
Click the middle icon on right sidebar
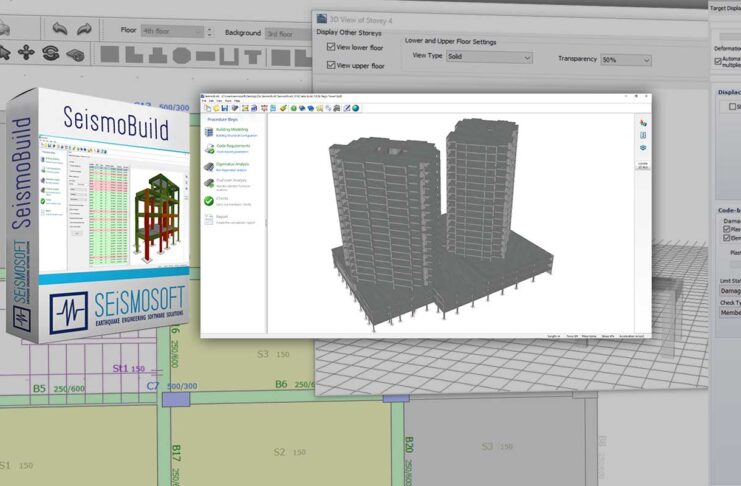click(x=643, y=135)
